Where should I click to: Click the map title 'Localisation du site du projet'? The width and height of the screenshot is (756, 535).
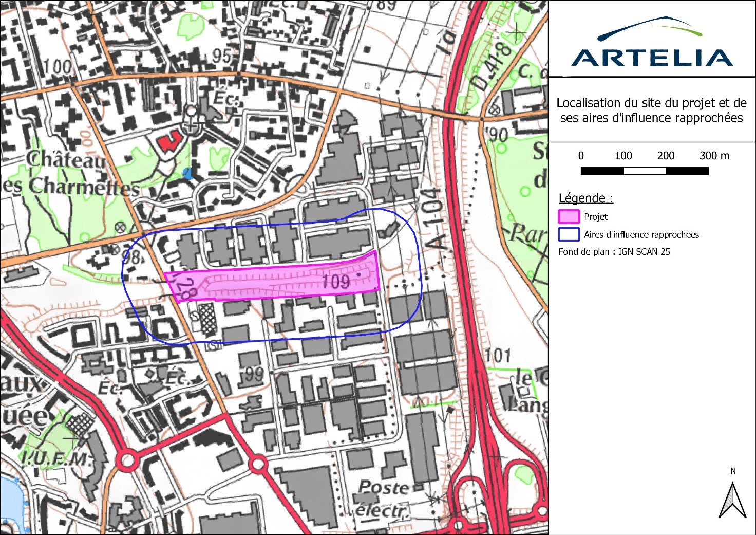coord(651,110)
